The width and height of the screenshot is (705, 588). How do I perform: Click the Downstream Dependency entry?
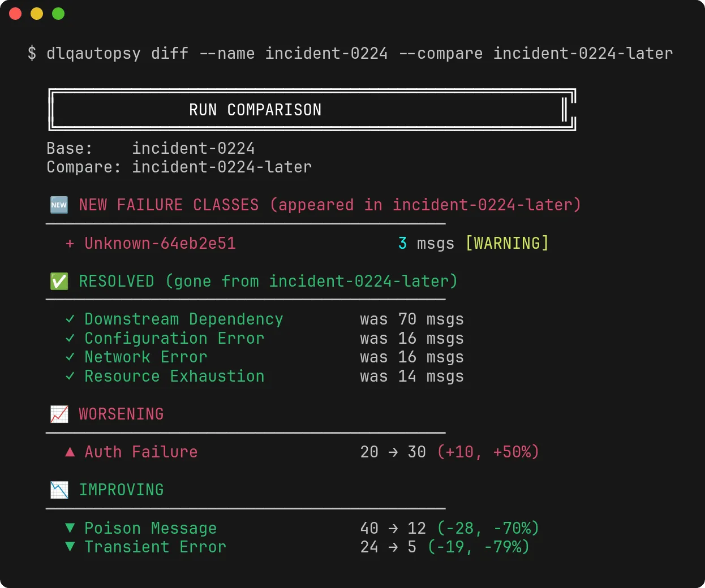point(184,319)
